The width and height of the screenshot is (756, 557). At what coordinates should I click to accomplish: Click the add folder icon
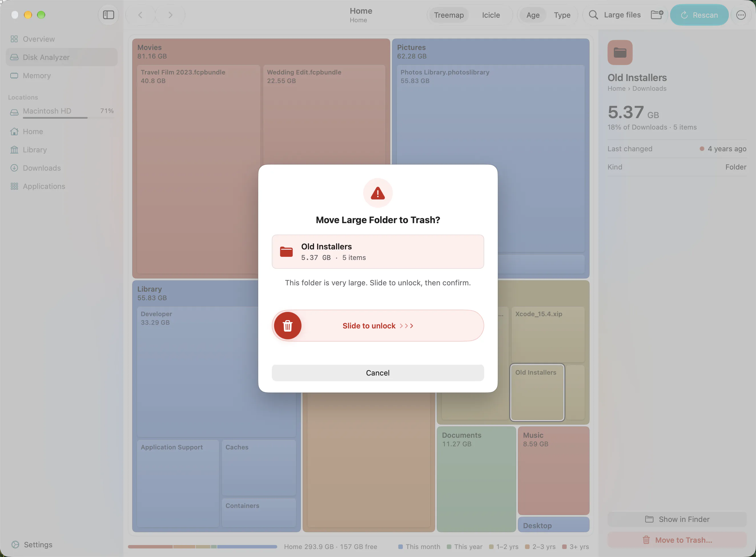(657, 15)
